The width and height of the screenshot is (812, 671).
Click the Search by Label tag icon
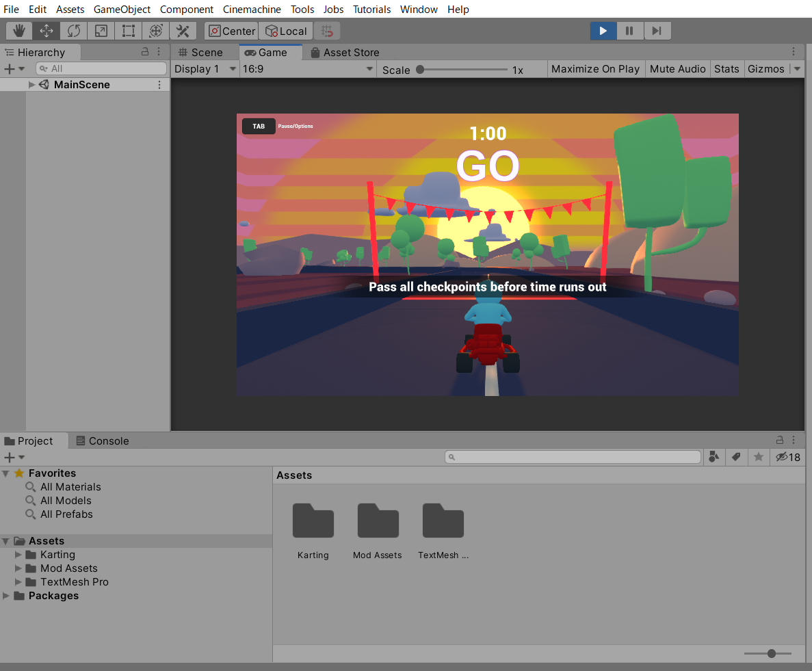coord(736,457)
